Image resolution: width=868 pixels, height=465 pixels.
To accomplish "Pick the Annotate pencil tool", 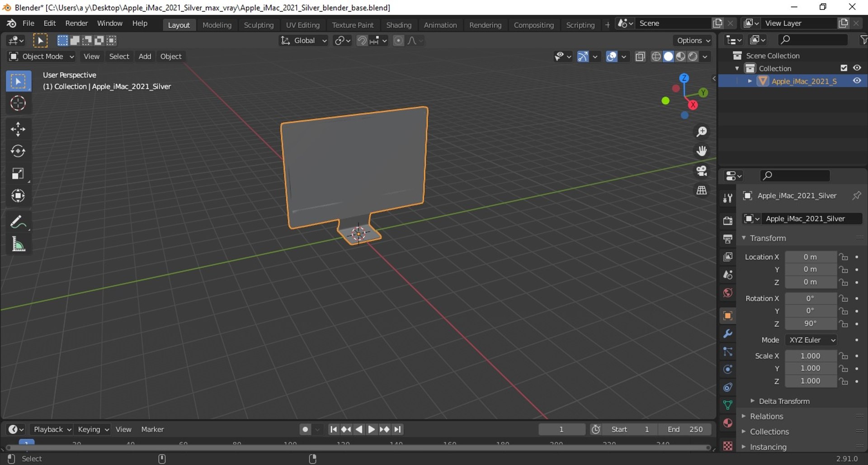I will (x=18, y=222).
